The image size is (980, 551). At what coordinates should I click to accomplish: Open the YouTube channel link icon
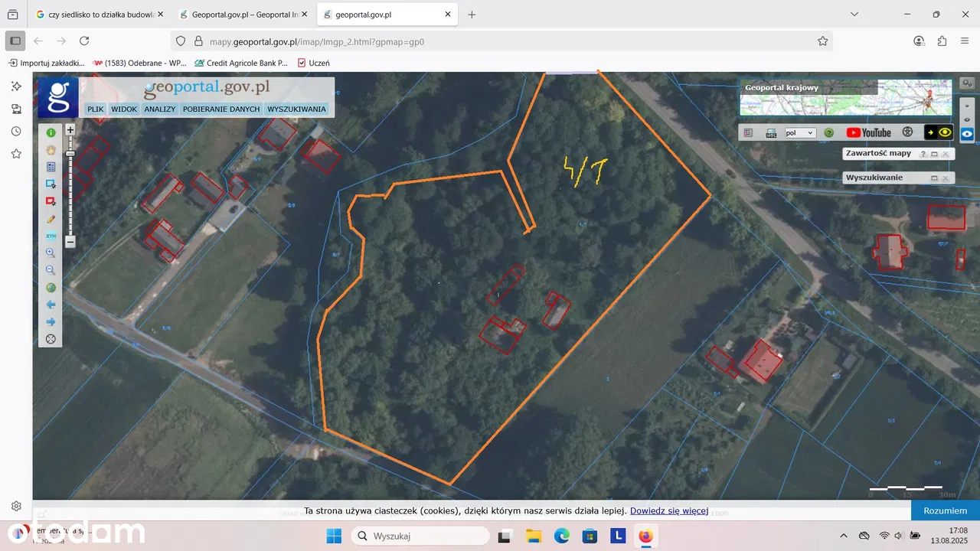tap(868, 132)
